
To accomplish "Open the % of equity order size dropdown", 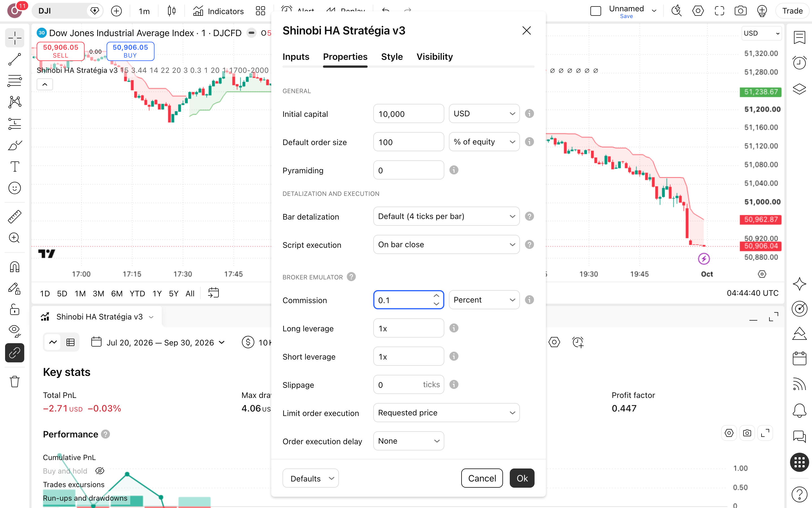I will tap(484, 142).
